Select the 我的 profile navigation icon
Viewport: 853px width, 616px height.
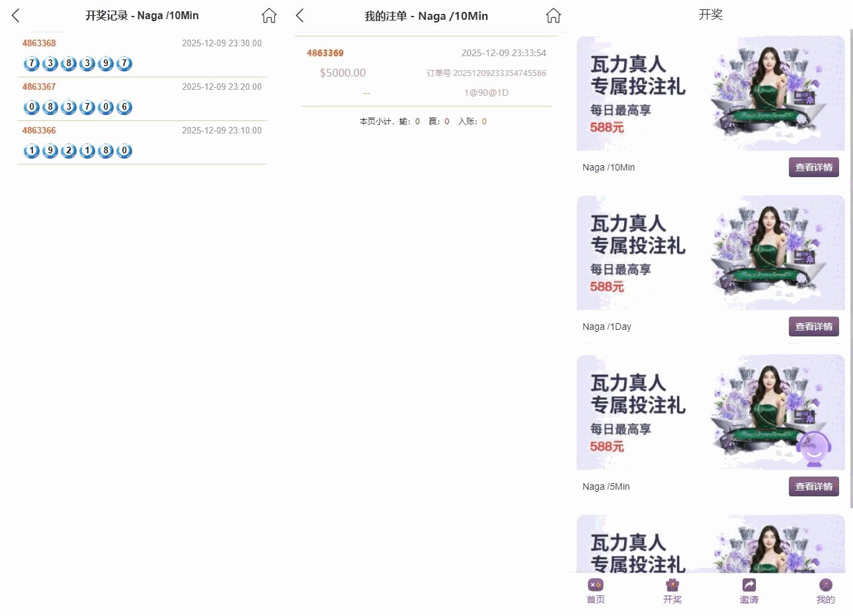click(825, 590)
